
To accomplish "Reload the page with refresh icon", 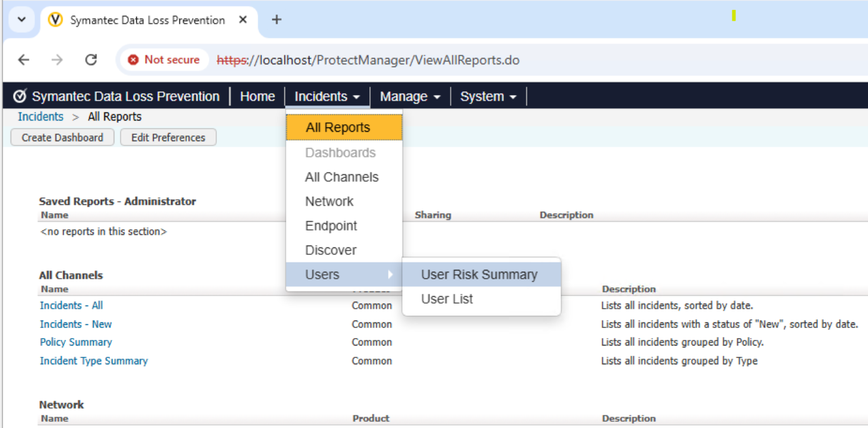I will tap(91, 60).
